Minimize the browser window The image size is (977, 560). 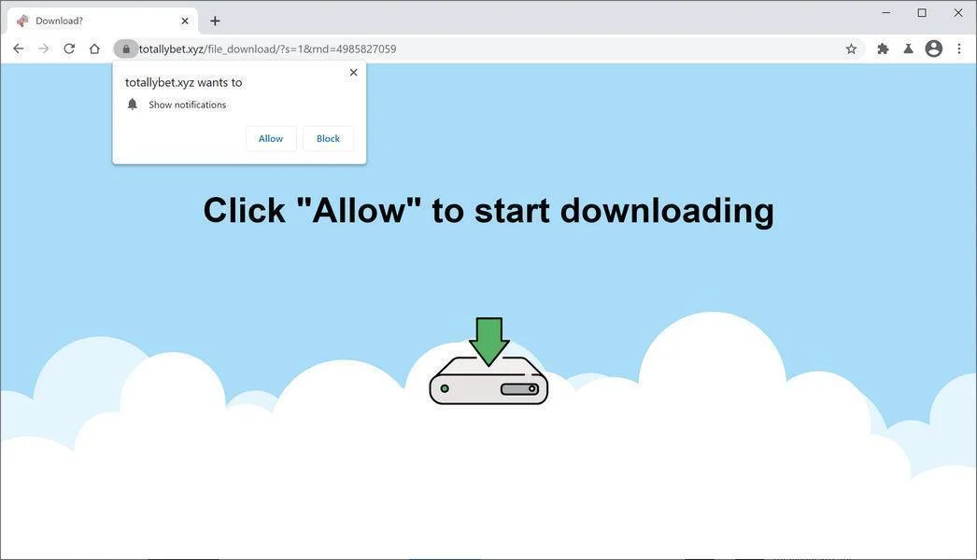pyautogui.click(x=886, y=12)
